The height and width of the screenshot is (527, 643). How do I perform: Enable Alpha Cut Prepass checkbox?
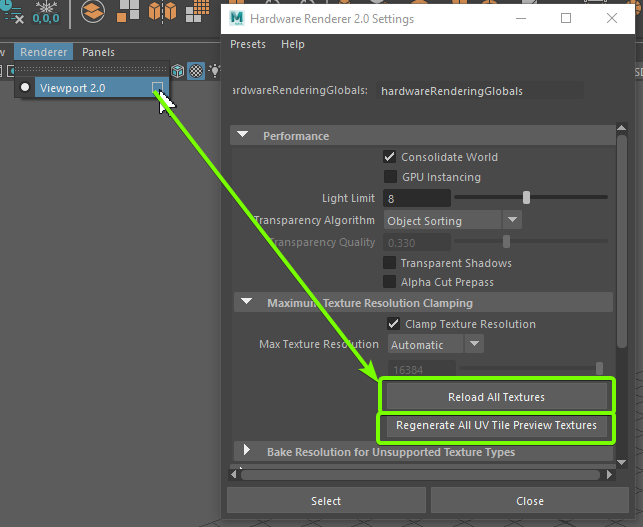[389, 282]
